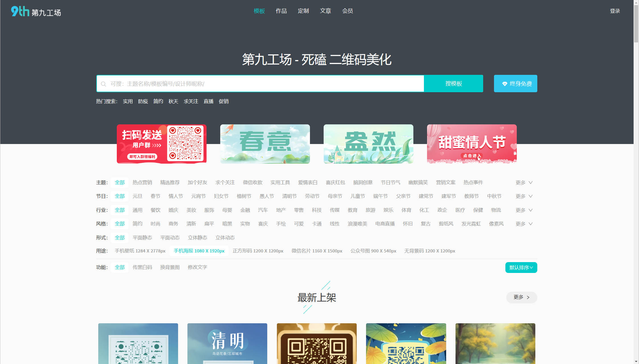Expand 更多 in the 主题 row
639x364 pixels.
524,183
